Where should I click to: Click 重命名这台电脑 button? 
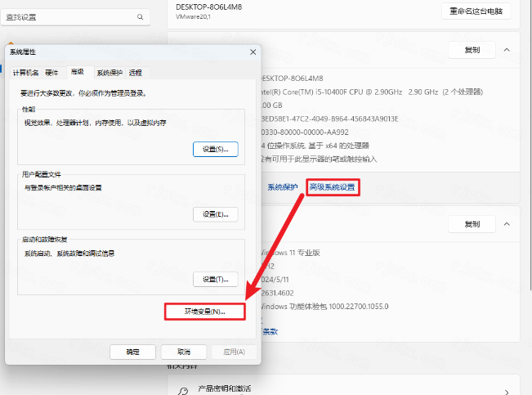coord(476,11)
